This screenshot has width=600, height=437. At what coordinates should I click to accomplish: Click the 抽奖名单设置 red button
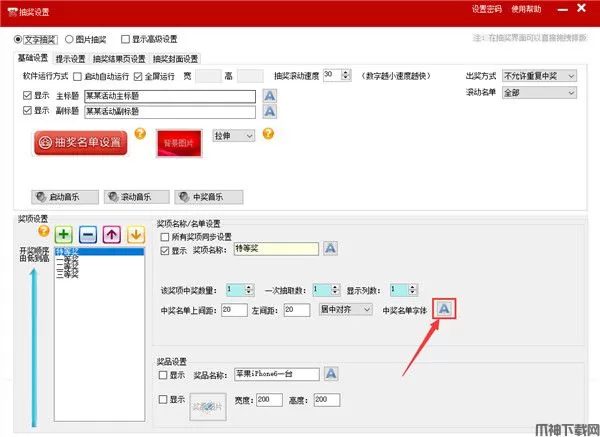80,143
